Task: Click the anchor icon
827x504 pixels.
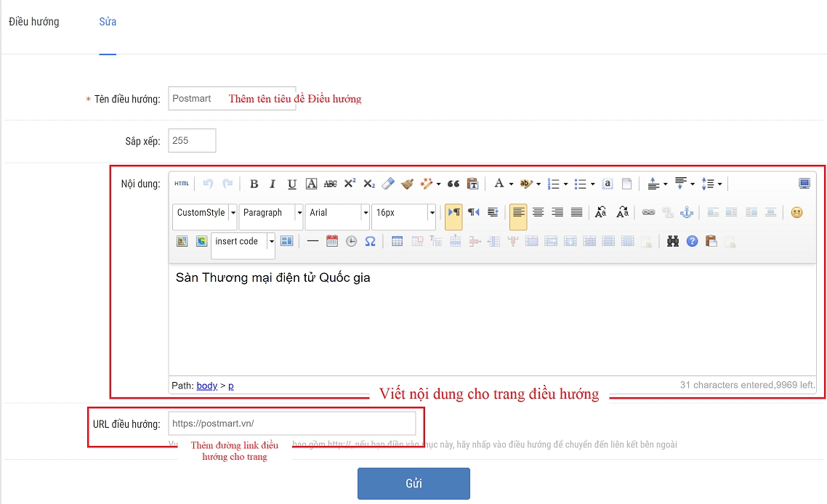Action: (687, 213)
